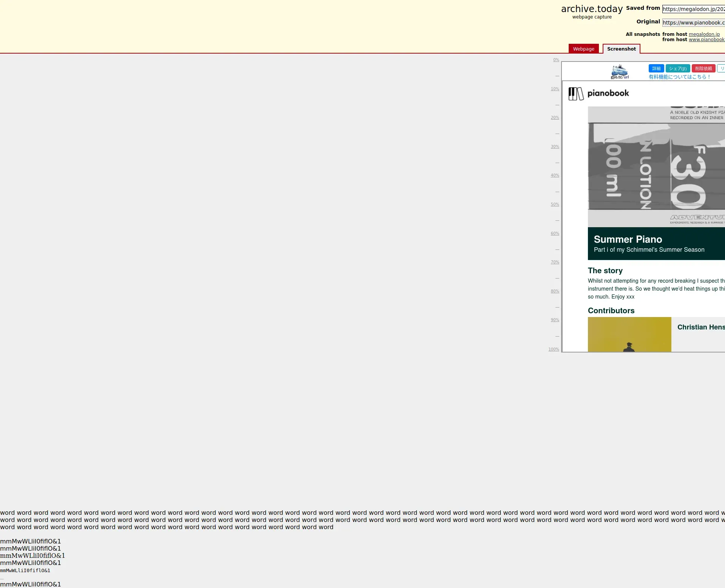Screen dimensions: 725x588
Task: Click the Summer Piano cover image
Action: point(656,167)
